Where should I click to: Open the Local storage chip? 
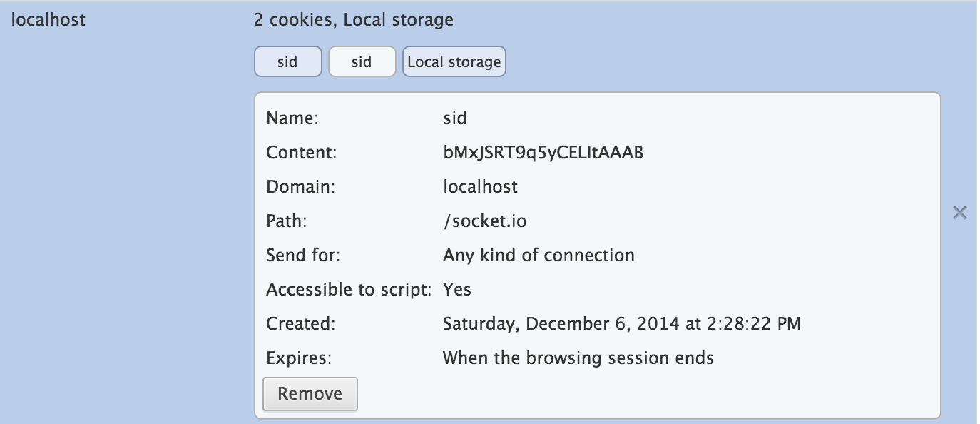(x=454, y=62)
